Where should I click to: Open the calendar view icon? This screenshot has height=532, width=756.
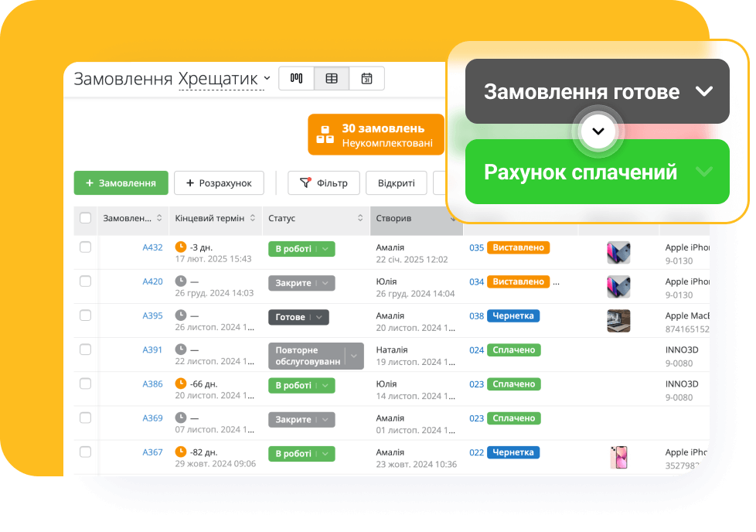pyautogui.click(x=366, y=78)
